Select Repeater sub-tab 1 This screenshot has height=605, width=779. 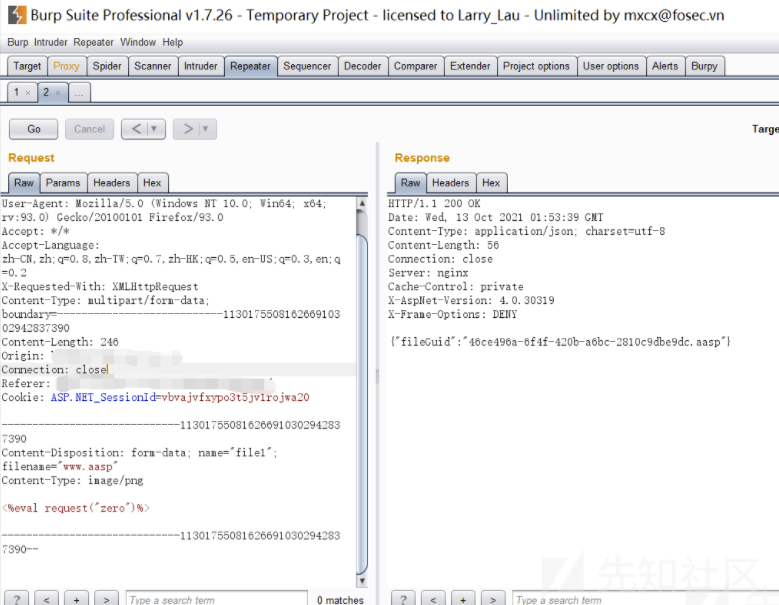click(x=17, y=92)
